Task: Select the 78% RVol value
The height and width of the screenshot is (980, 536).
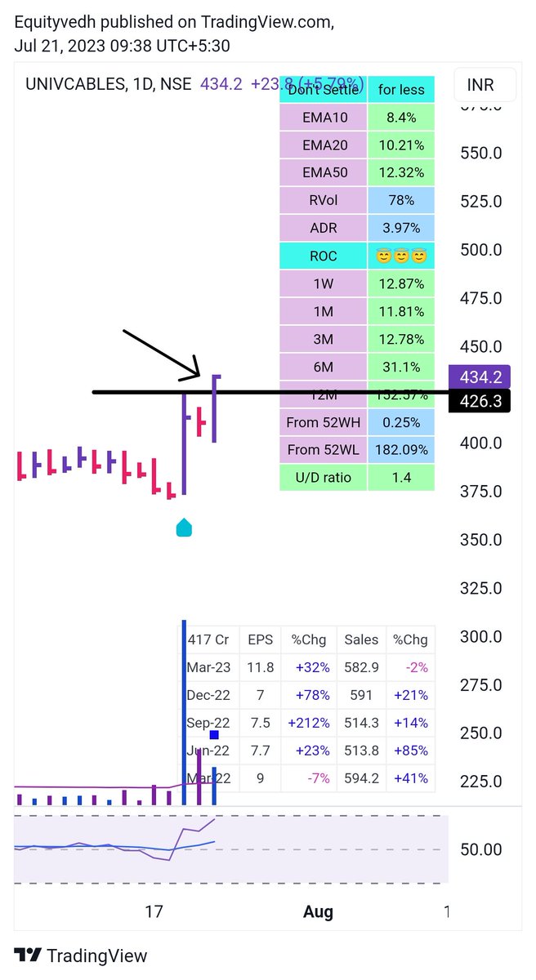Action: pos(401,201)
